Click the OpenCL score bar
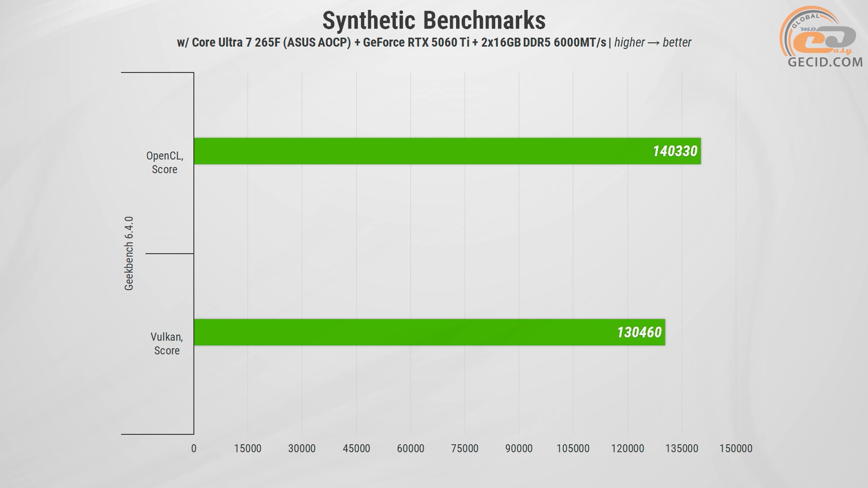 click(447, 151)
